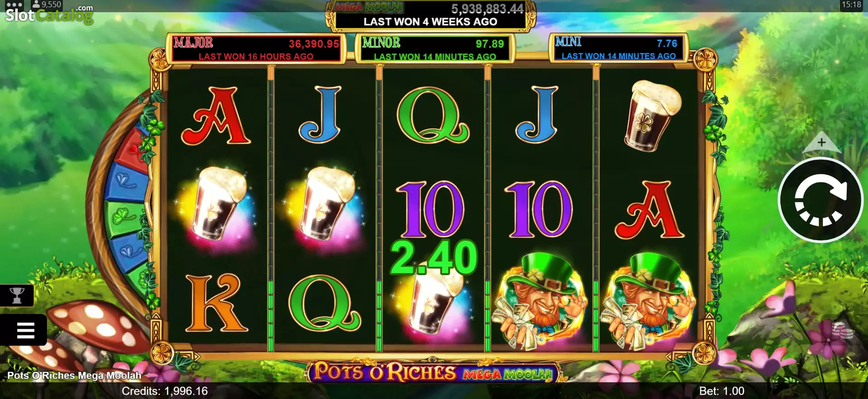This screenshot has height=399, width=868.
Task: Click the orange K symbol
Action: (216, 303)
